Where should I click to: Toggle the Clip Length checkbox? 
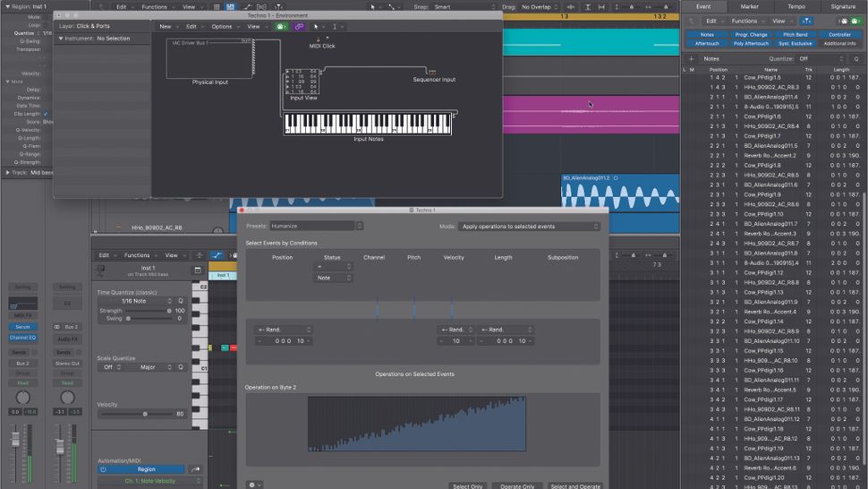coord(46,114)
